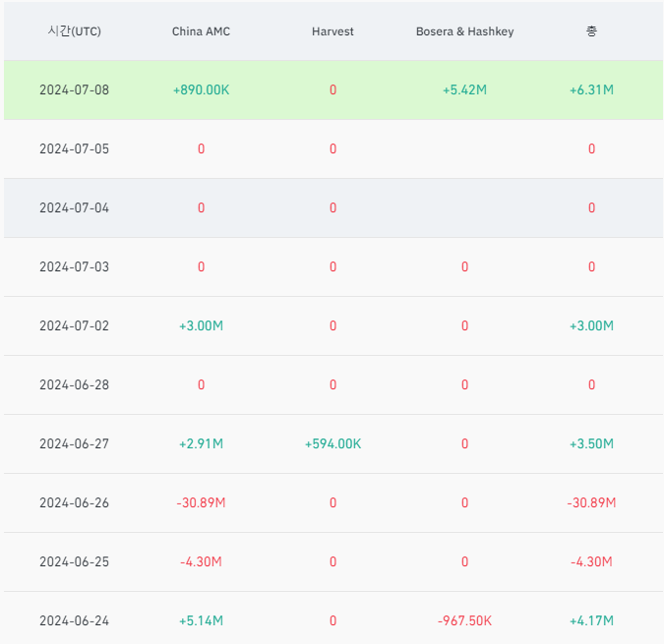Image resolution: width=664 pixels, height=644 pixels.
Task: Click -30.89M in the total column
Action: (x=591, y=502)
